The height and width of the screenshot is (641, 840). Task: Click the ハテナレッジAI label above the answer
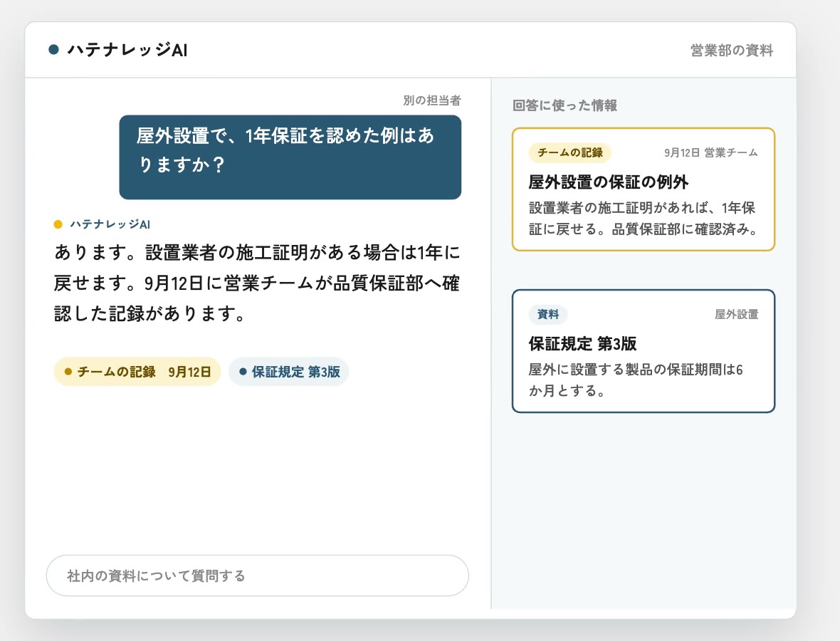110,224
